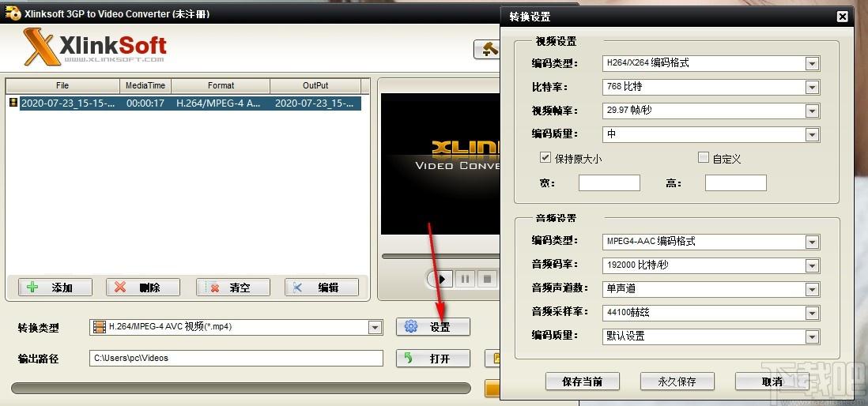Expand video 编码类型 H264/X264 dropdown
Image resolution: width=868 pixels, height=406 pixels.
coord(812,64)
